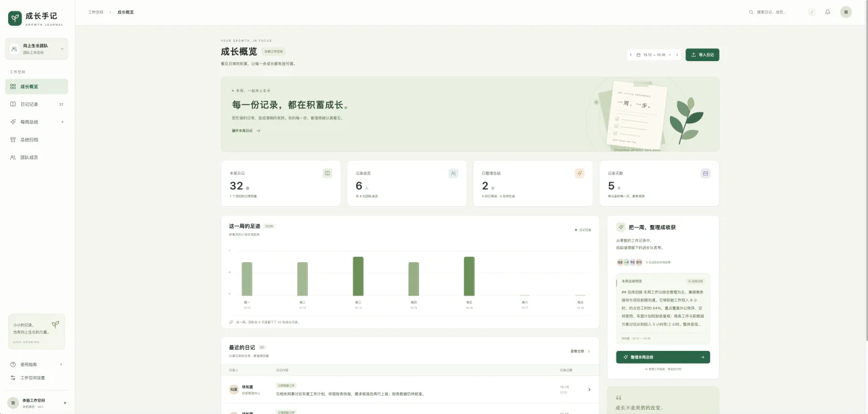Go to previous week with left arrow
This screenshot has width=868, height=414.
(x=631, y=55)
